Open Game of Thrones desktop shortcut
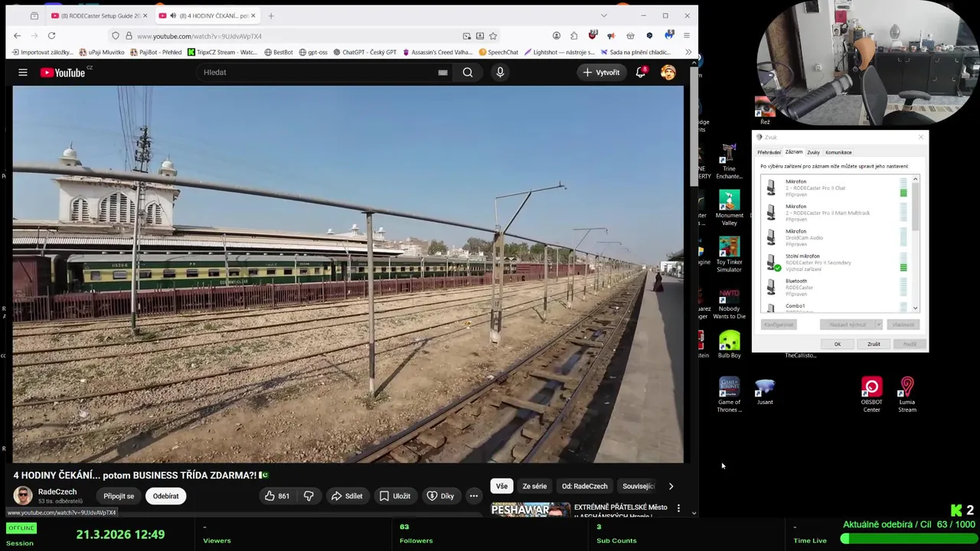This screenshot has height=551, width=980. click(729, 395)
